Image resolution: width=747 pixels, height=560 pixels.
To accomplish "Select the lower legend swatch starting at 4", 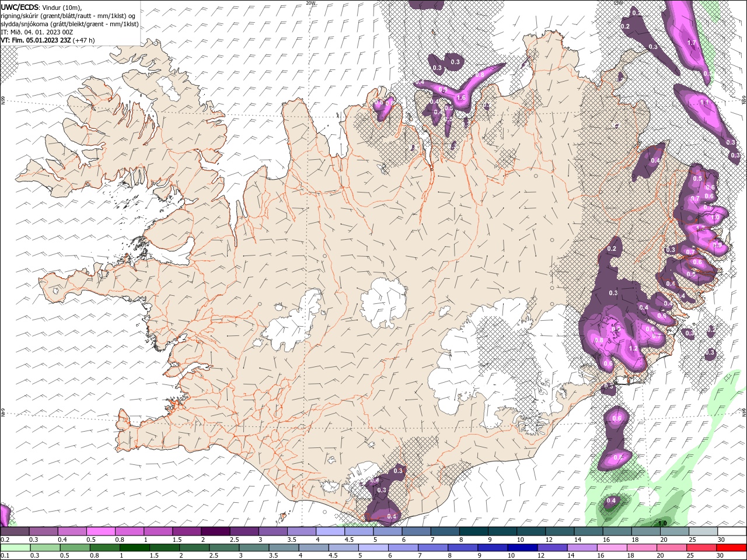I will (313, 547).
